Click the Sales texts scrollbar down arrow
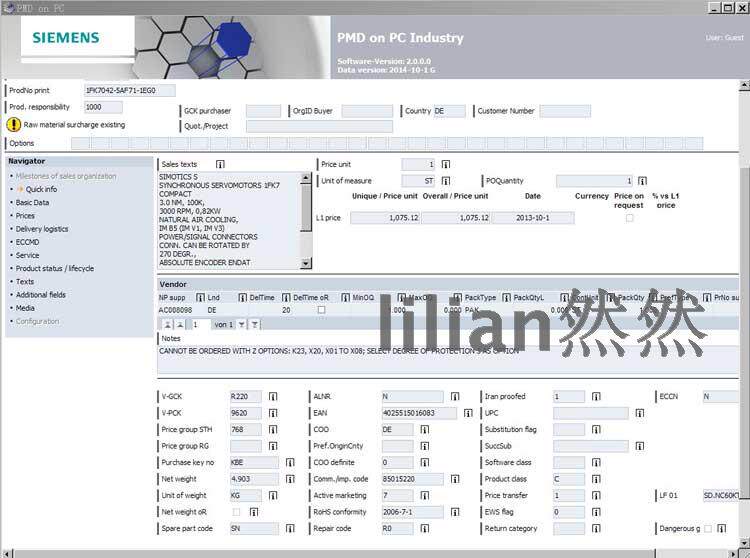 306,263
